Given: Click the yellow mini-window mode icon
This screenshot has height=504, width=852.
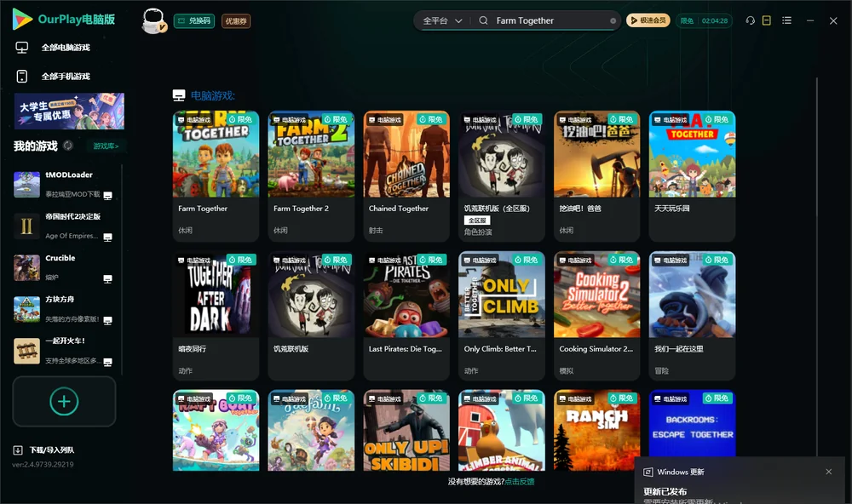Looking at the screenshot, I should [766, 20].
